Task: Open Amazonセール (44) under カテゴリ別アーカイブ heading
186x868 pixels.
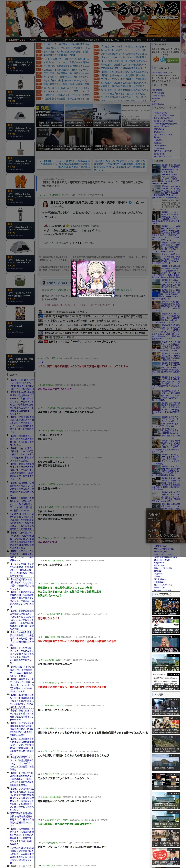Action: click(163, 156)
